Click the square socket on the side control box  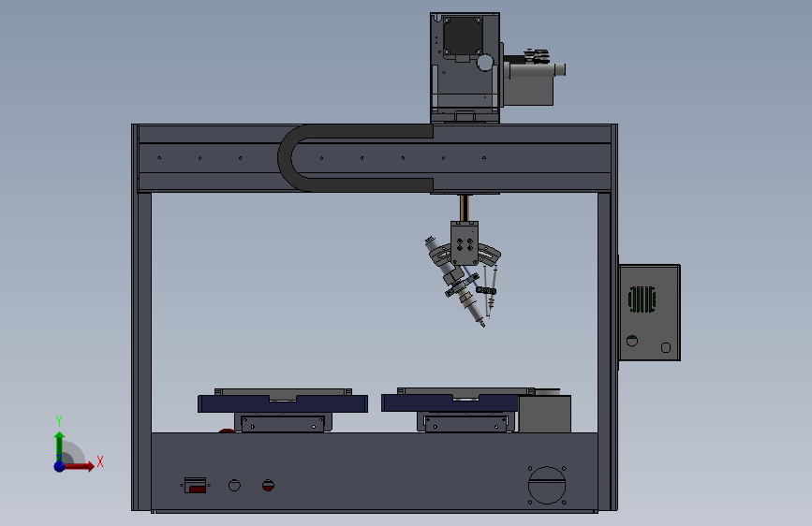(x=666, y=348)
